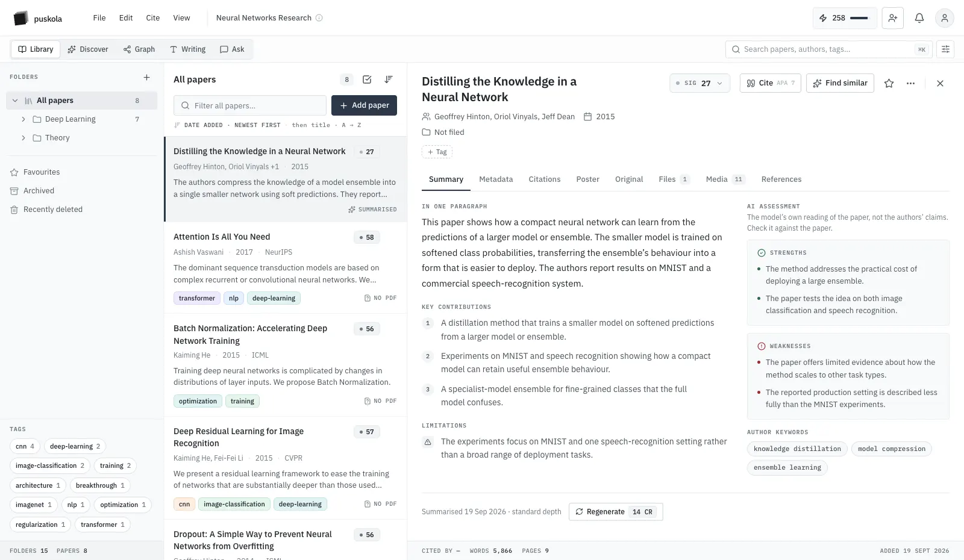
Task: Open the Files tab
Action: pyautogui.click(x=674, y=179)
